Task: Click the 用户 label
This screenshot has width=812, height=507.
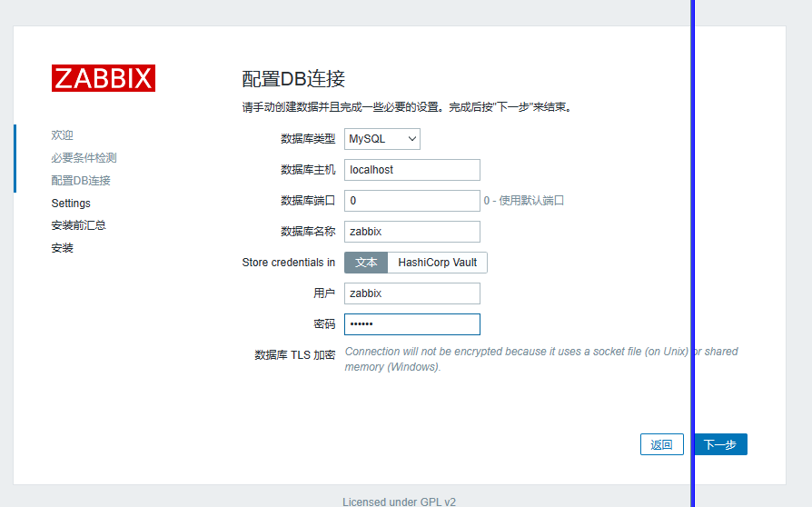Action: coord(324,293)
